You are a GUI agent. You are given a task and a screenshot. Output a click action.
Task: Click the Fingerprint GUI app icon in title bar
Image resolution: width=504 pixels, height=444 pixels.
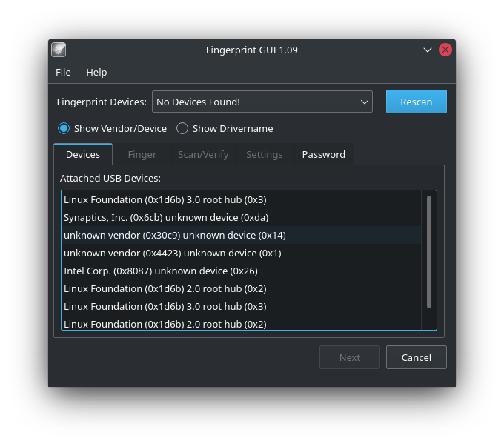click(x=59, y=50)
